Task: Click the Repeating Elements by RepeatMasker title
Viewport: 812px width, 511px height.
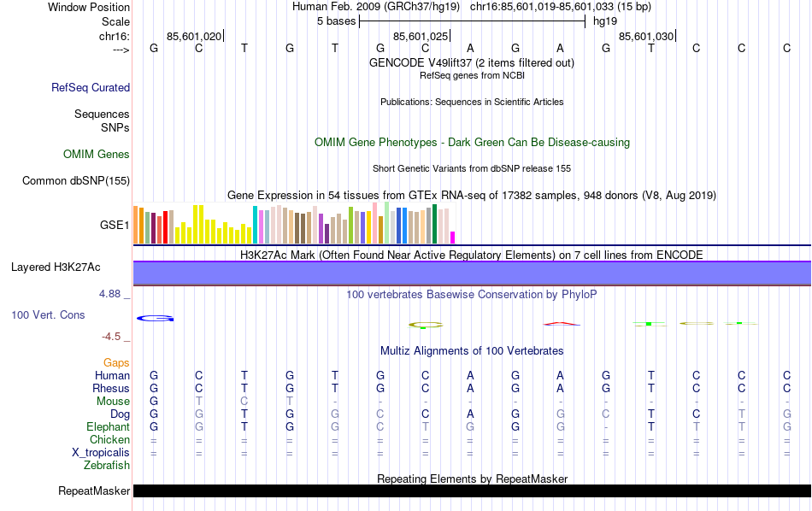Action: point(472,479)
